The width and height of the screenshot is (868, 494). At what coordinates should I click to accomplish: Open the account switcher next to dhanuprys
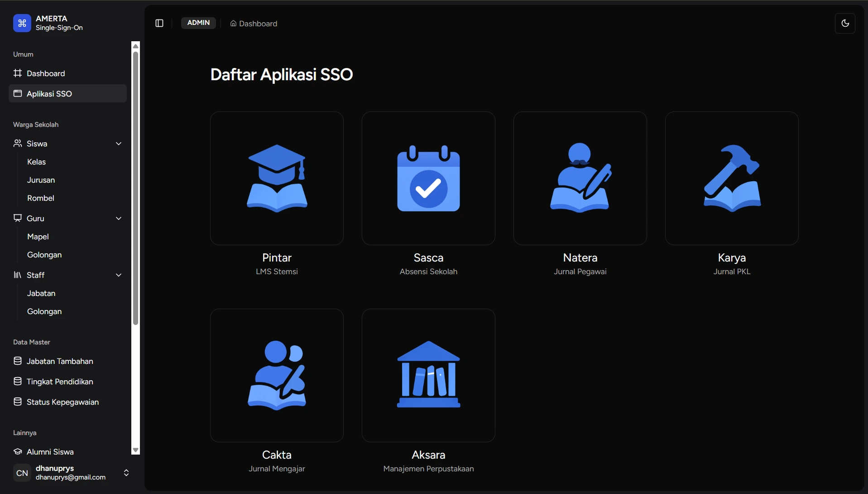pos(126,473)
